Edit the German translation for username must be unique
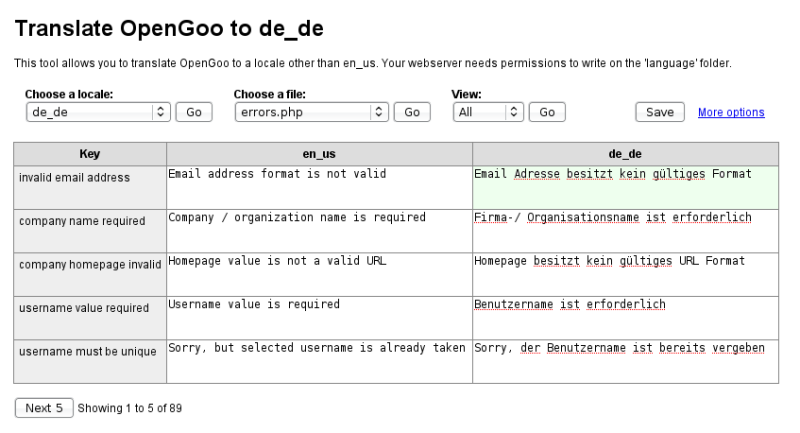800x433 pixels. point(625,361)
